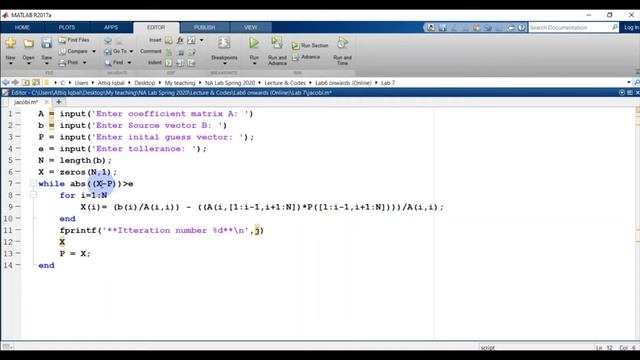Click the Uncomment icon
640x360 pixels.
[x=180, y=52]
